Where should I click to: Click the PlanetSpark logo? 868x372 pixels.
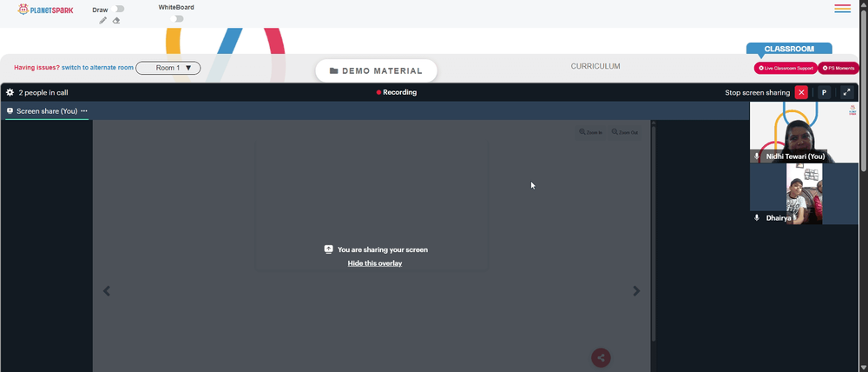click(45, 10)
